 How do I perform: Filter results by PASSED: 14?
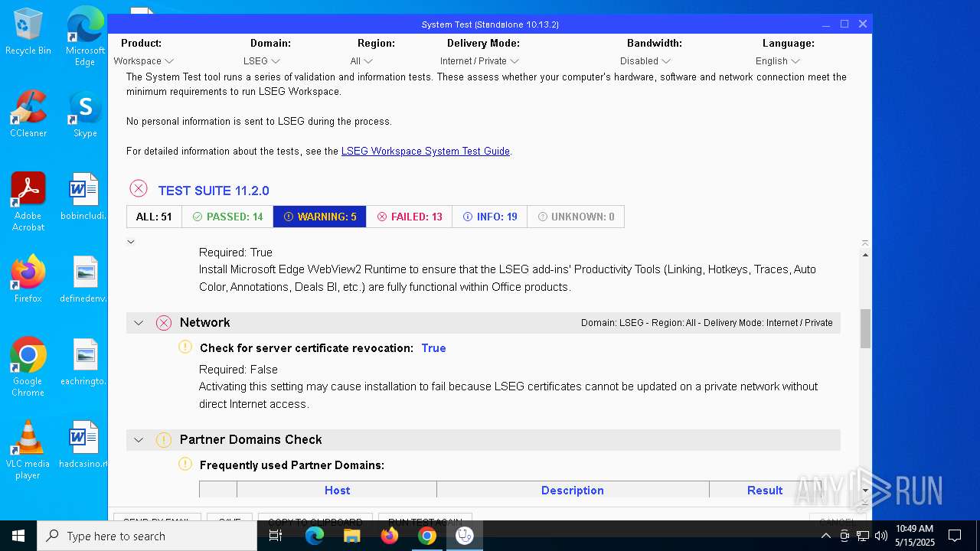pos(227,217)
